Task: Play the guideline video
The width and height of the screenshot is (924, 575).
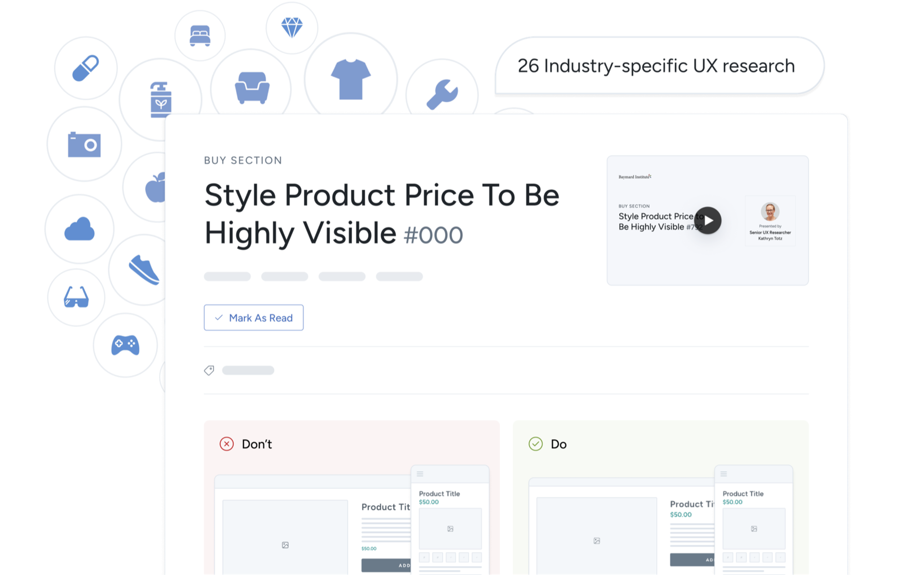Action: pos(708,221)
